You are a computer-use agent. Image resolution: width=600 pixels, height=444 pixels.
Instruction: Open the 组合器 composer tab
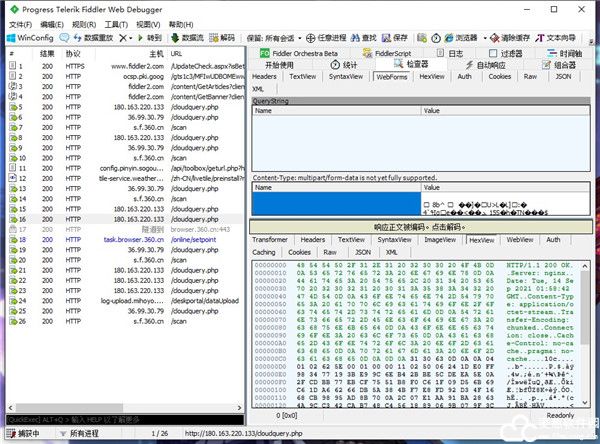pos(559,65)
